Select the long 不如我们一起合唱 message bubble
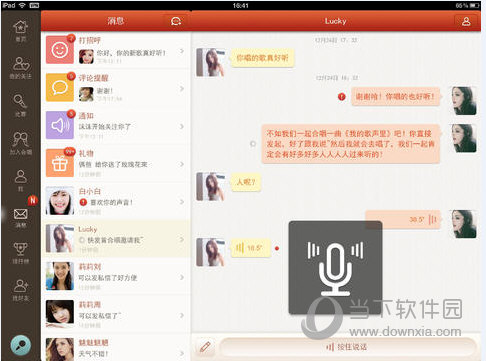Screen dimensions: 486x361 (x=351, y=144)
